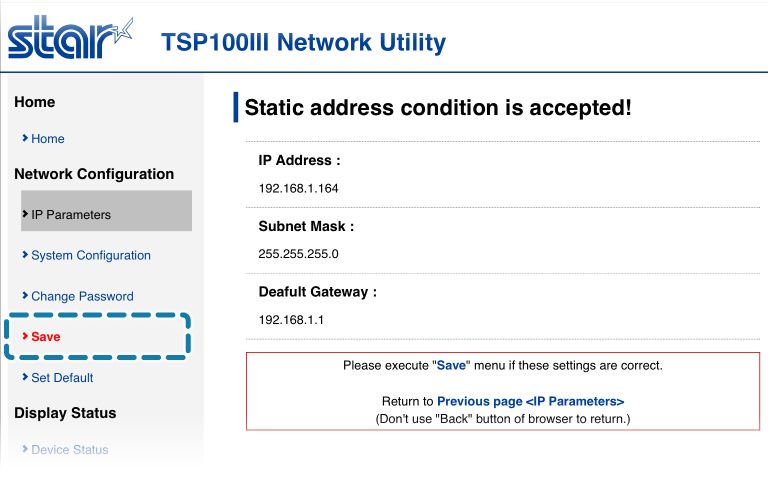Click the arrow icon beside System Configuration
768x480 pixels.
(25, 255)
